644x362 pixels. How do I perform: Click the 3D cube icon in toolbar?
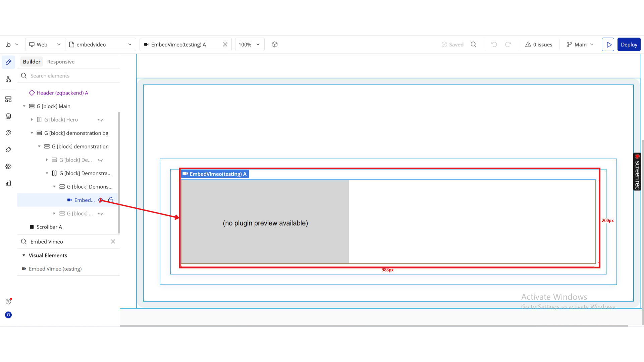pos(275,45)
